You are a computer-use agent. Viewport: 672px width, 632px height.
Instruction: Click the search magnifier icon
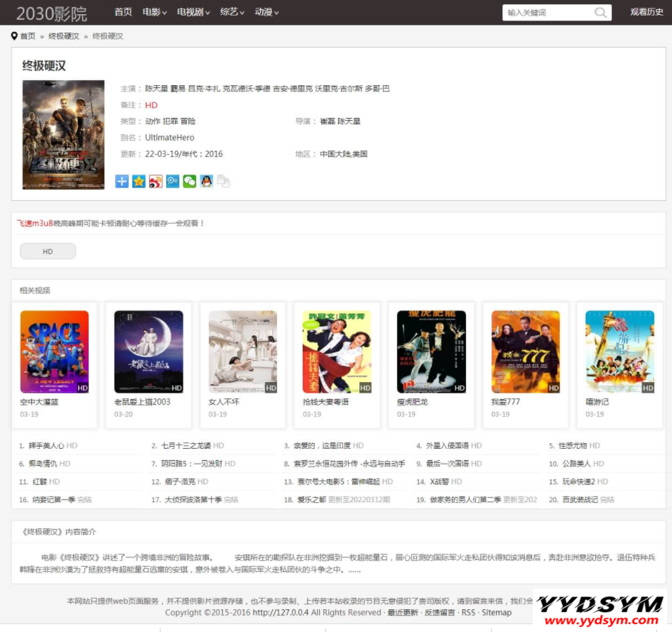point(600,12)
